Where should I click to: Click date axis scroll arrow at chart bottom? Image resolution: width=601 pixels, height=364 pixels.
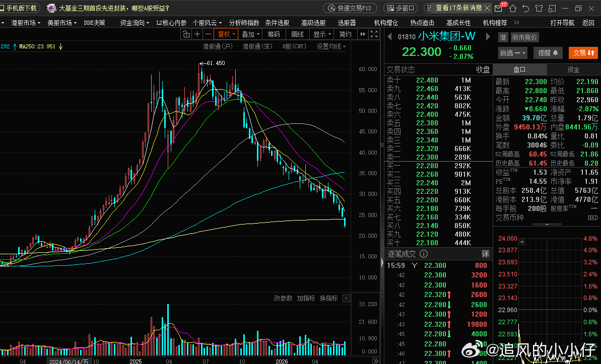tap(376, 361)
